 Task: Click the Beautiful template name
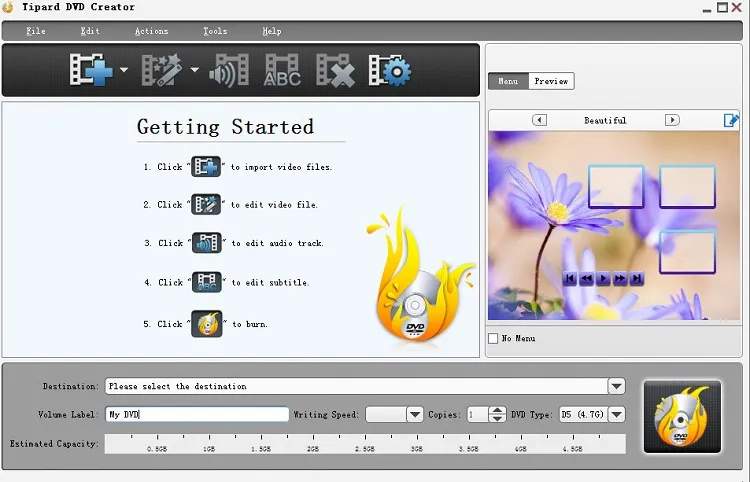[x=605, y=120]
